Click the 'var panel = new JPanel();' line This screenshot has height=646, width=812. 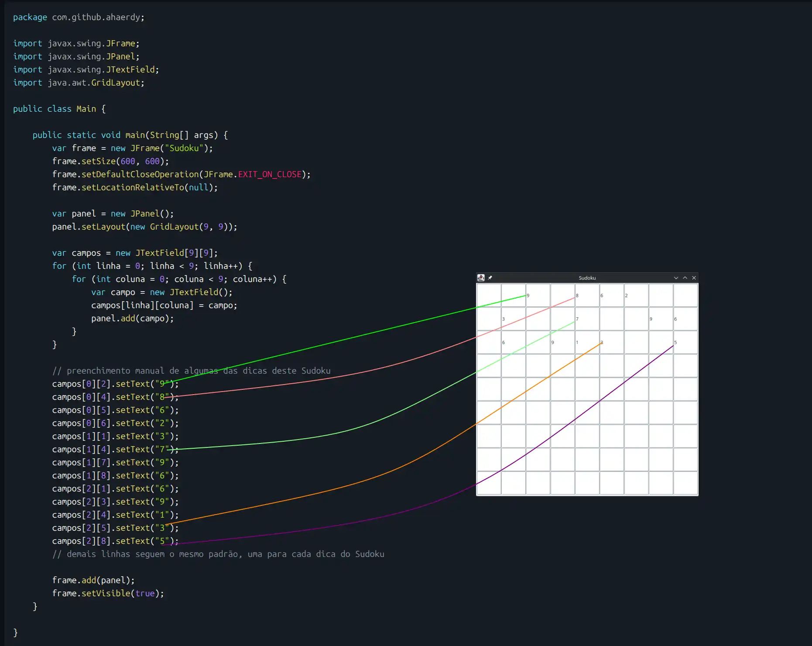click(113, 214)
